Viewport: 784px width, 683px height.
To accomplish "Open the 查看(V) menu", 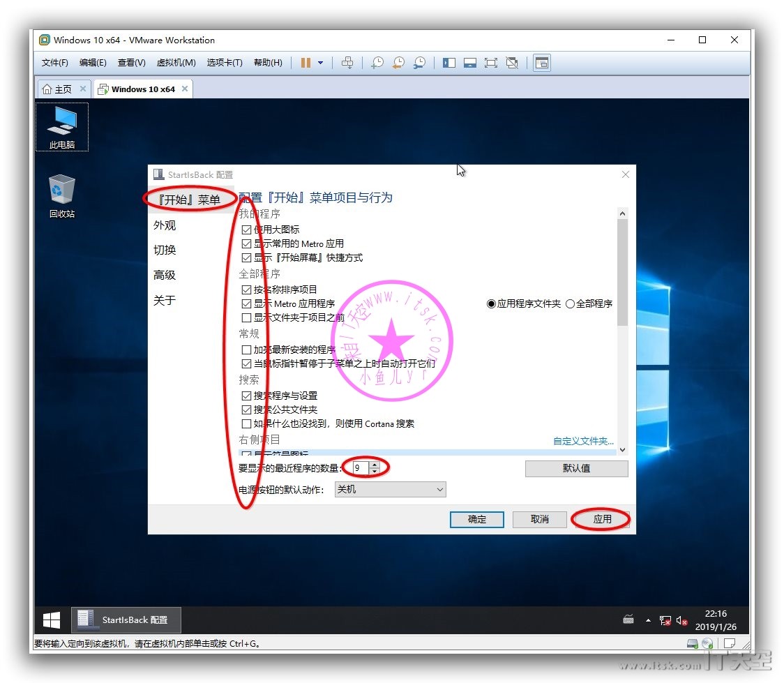I will click(132, 63).
